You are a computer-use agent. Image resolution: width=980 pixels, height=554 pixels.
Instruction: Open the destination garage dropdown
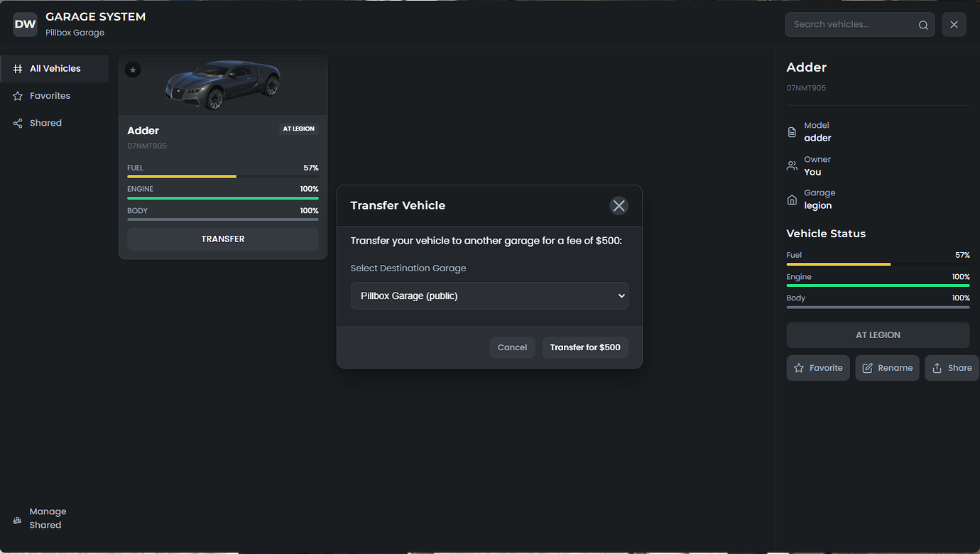(489, 295)
